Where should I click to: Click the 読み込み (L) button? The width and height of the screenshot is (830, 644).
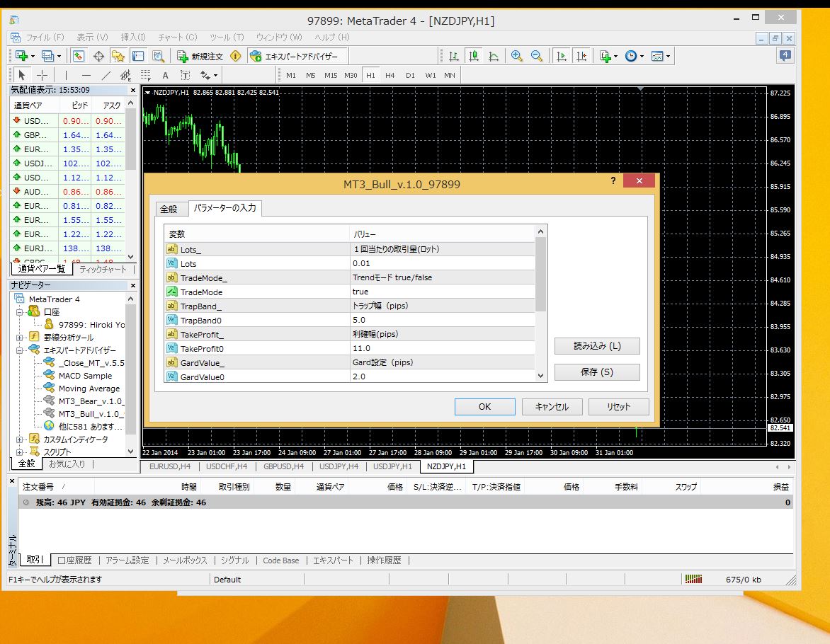pyautogui.click(x=597, y=345)
